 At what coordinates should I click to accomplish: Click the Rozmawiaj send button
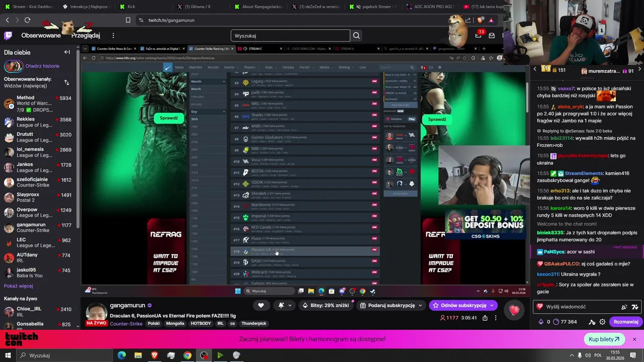point(625,322)
